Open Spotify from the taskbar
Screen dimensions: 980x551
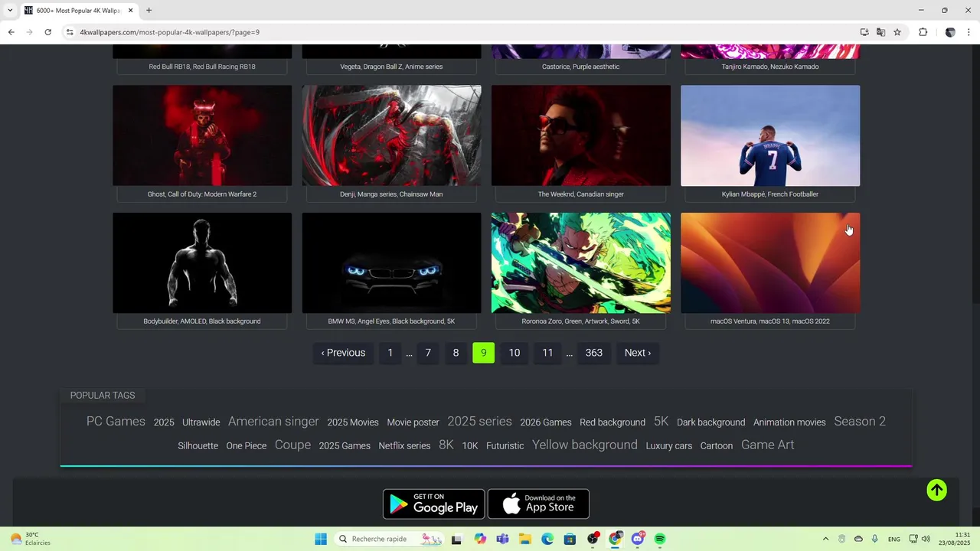click(x=660, y=539)
